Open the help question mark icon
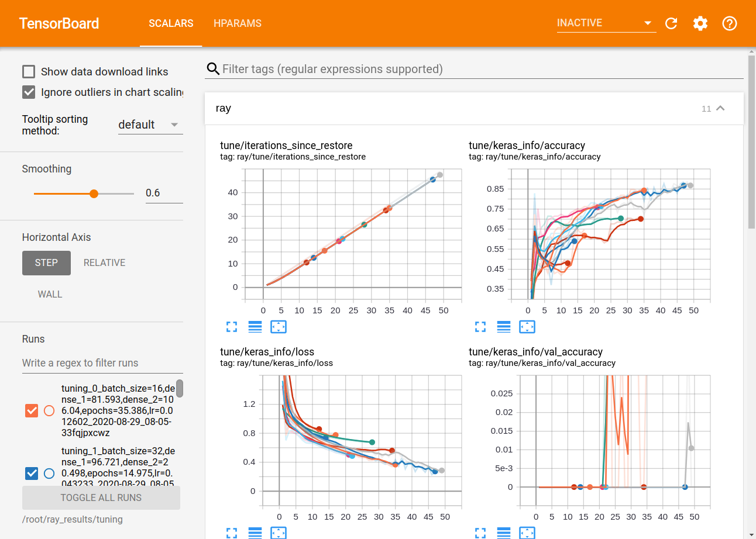Screen dimensions: 756x539 coord(730,23)
